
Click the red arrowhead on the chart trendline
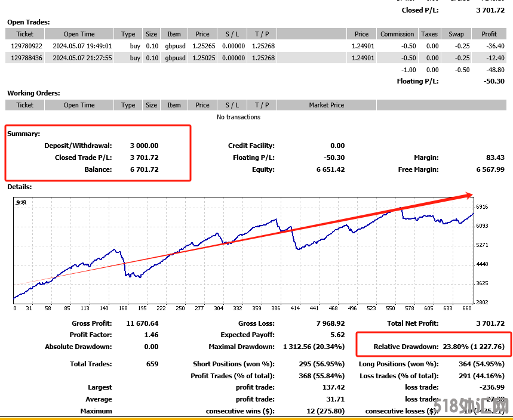(x=468, y=195)
